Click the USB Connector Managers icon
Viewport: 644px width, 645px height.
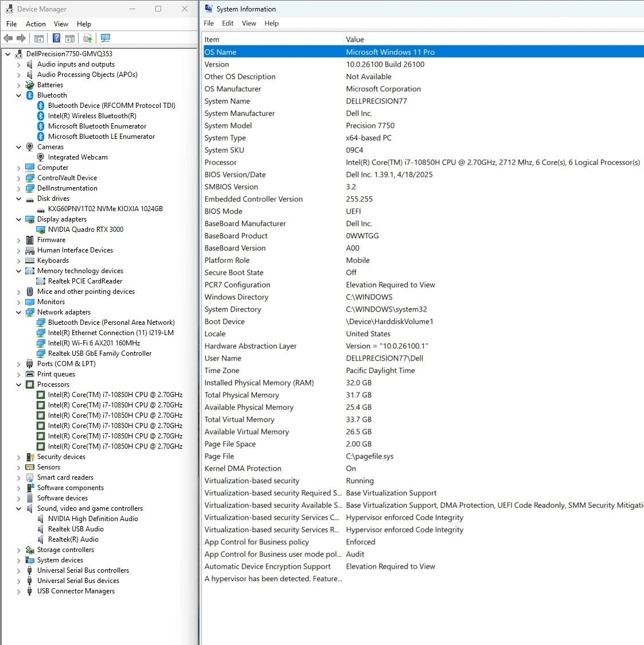point(30,591)
